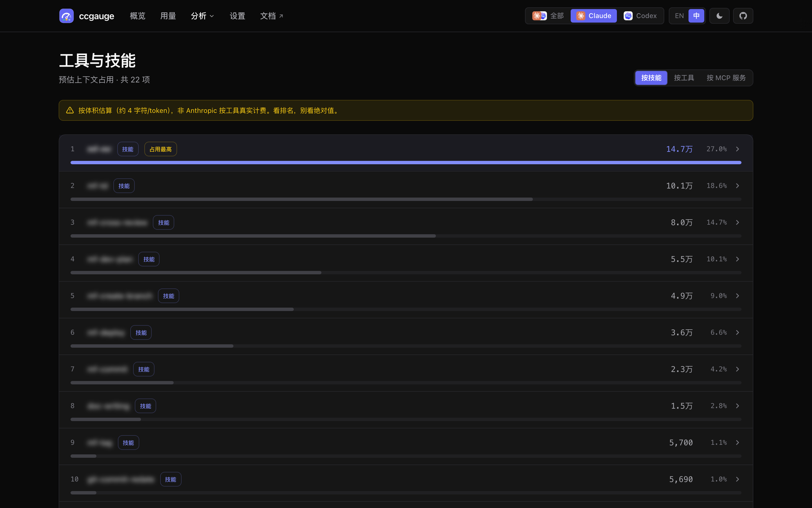812x508 pixels.
Task: Click the 预估上下文占用 · 共 22 项 subtitle
Action: coord(104,80)
